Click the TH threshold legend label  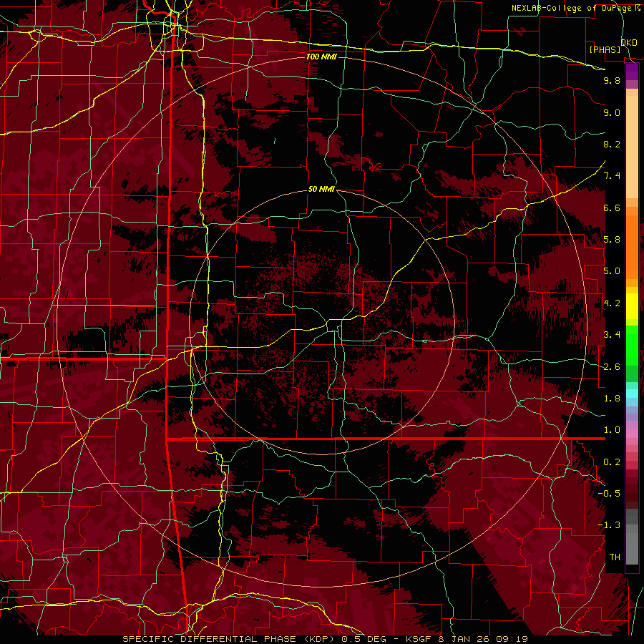coord(615,557)
